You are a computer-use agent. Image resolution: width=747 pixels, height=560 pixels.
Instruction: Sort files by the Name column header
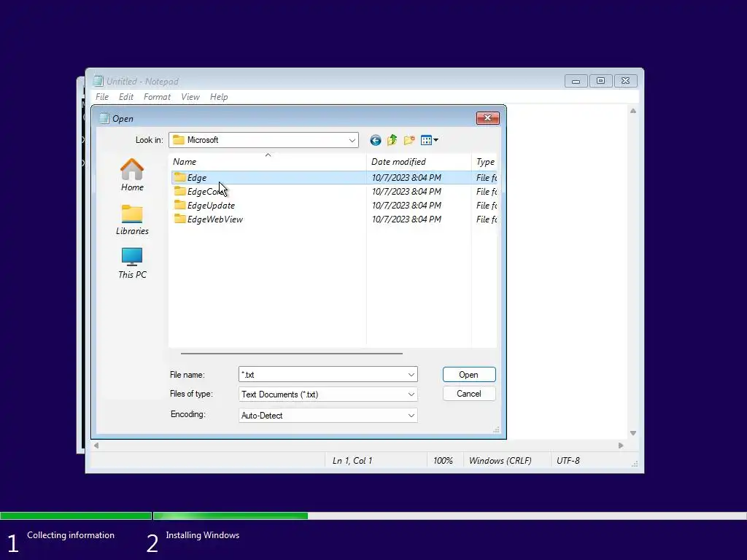point(267,162)
